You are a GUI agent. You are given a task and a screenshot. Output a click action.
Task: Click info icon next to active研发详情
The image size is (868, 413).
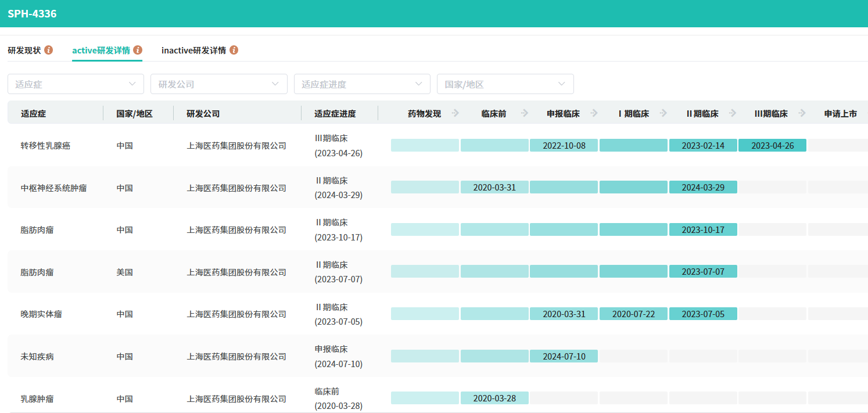point(138,50)
